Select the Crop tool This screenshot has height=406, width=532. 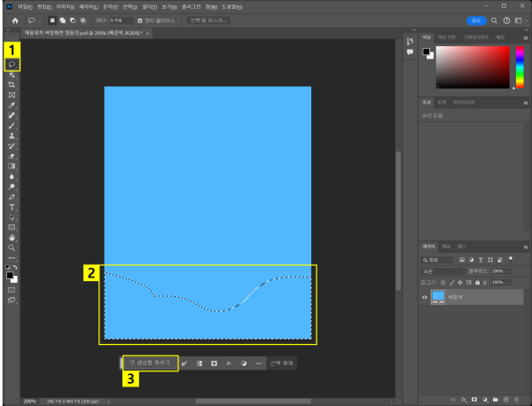[x=12, y=84]
